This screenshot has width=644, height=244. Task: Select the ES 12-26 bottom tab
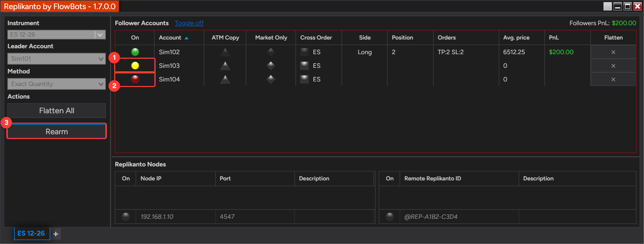(31, 233)
